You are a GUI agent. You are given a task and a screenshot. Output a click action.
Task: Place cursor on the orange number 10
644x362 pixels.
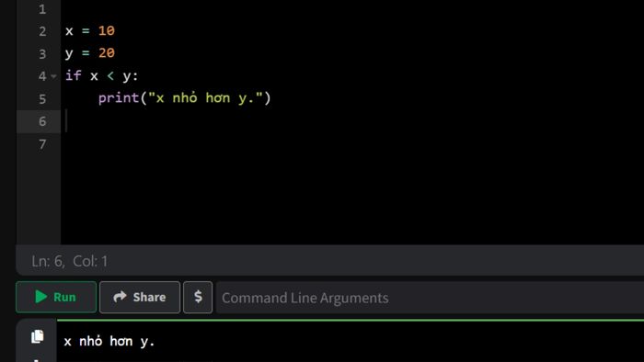click(x=107, y=30)
